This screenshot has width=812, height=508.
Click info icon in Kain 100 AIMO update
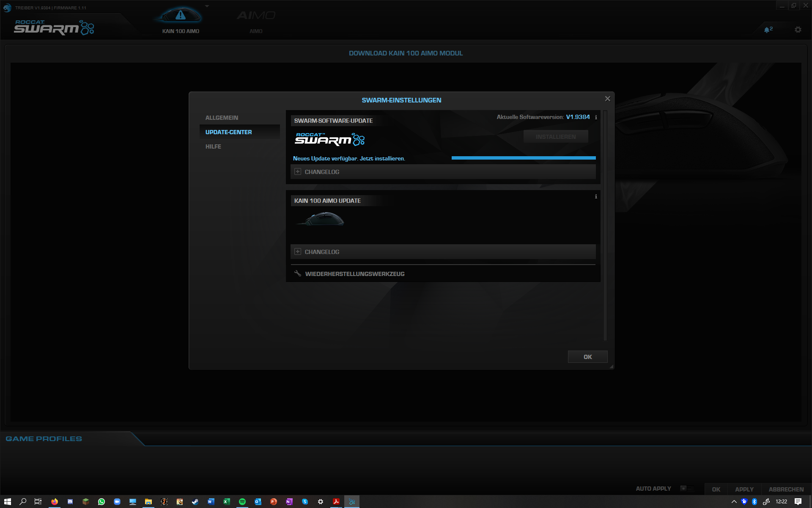pos(596,196)
